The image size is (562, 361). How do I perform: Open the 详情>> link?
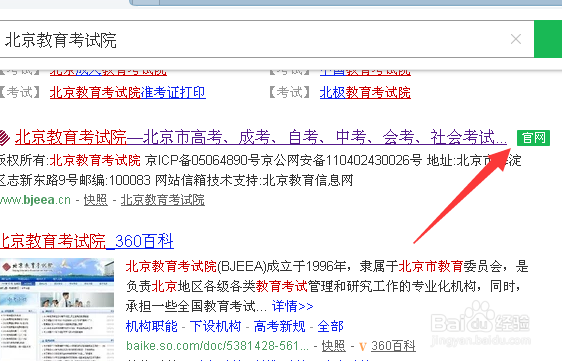pyautogui.click(x=292, y=306)
